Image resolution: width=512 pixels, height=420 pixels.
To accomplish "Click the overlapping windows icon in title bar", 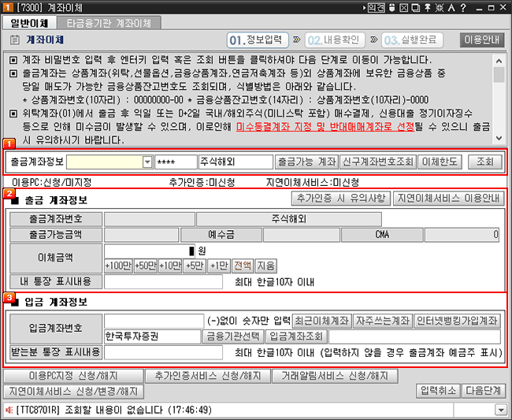I will point(415,8).
